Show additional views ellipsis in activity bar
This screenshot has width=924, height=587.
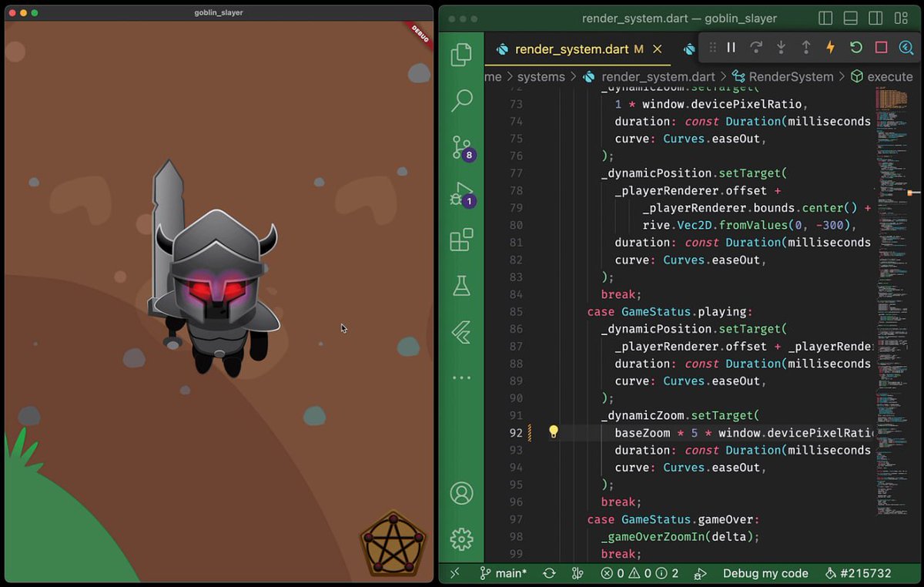tap(461, 378)
